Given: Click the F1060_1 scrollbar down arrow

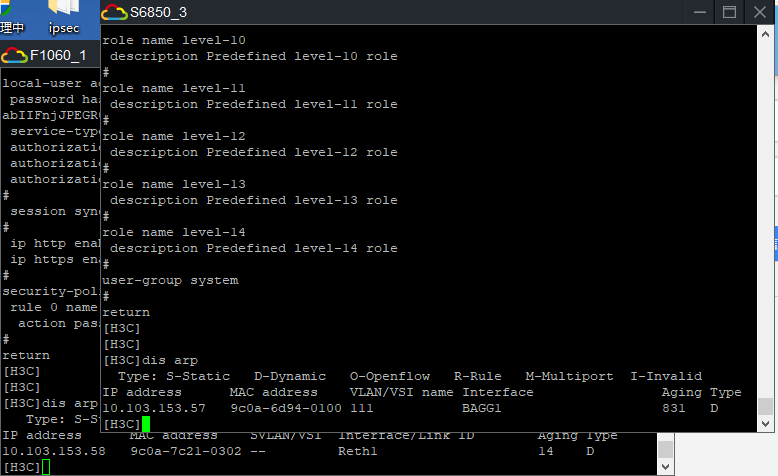Looking at the screenshot, I should [x=665, y=467].
